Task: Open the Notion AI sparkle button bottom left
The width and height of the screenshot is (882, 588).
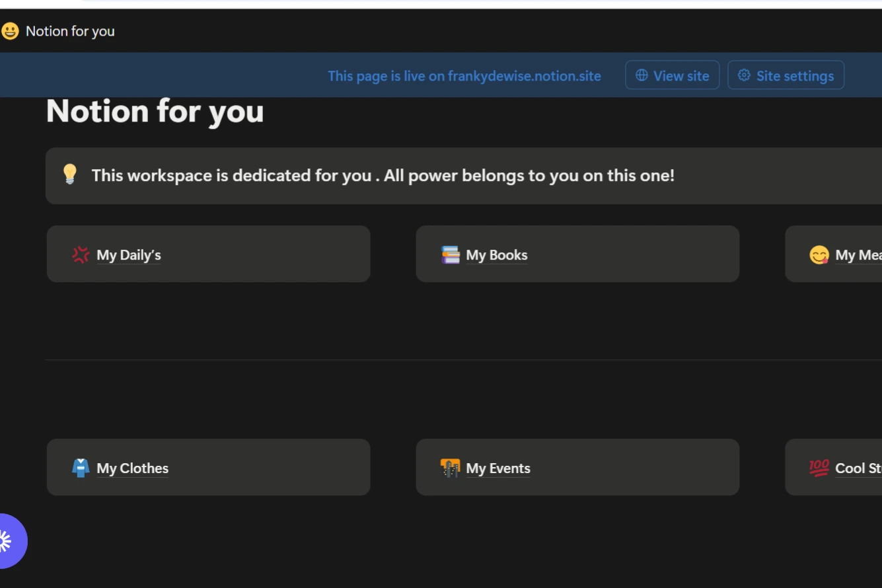Action: point(7,540)
